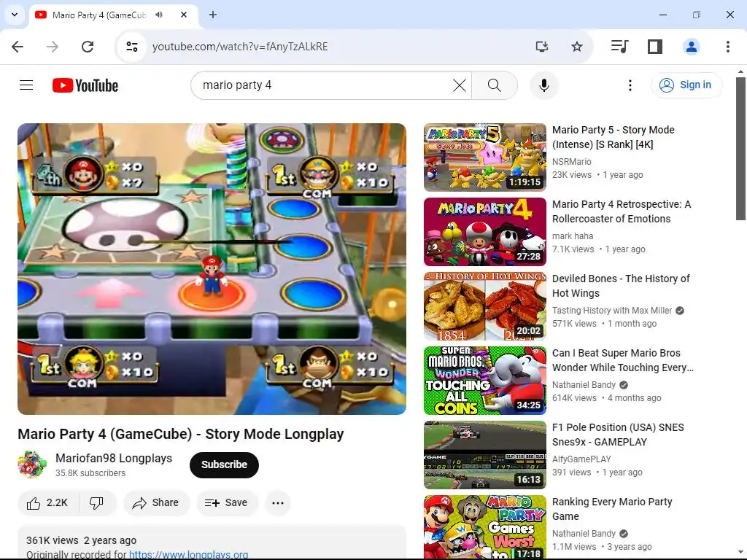Click '361K views 2 years ago' text
This screenshot has width=747, height=560.
(x=82, y=540)
